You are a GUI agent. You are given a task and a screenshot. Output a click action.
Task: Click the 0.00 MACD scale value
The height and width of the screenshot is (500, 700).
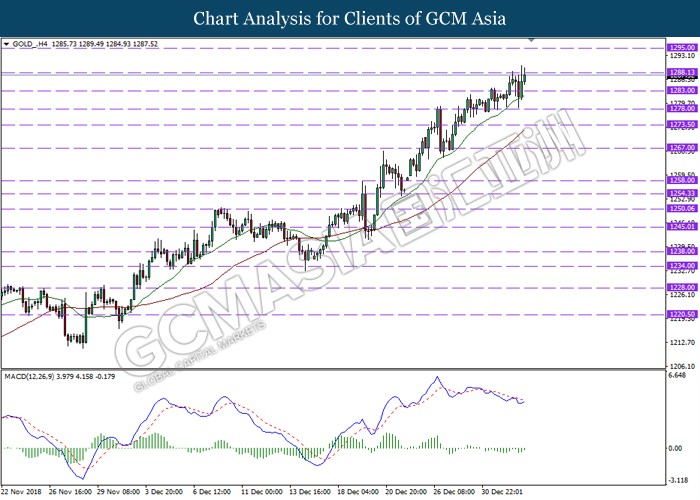(x=677, y=449)
